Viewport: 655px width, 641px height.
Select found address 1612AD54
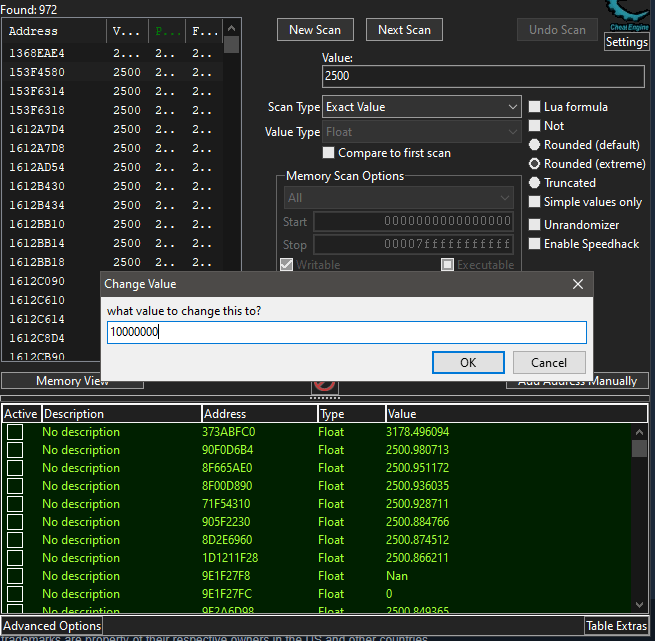37,167
